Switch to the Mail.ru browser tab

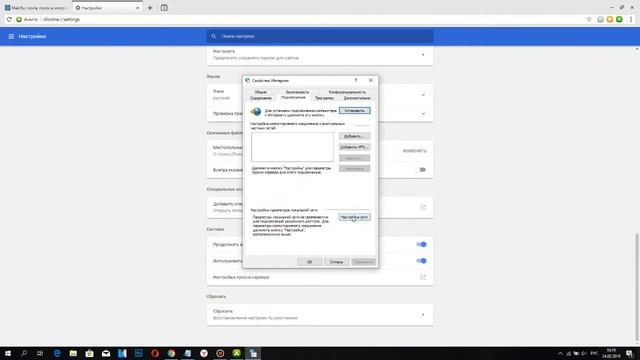36,8
